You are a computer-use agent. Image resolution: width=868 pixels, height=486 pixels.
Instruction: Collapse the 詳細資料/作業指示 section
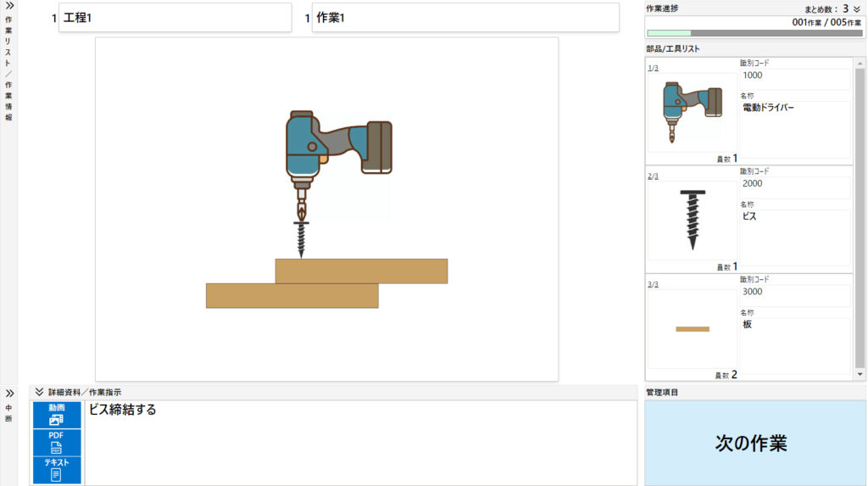coord(39,392)
